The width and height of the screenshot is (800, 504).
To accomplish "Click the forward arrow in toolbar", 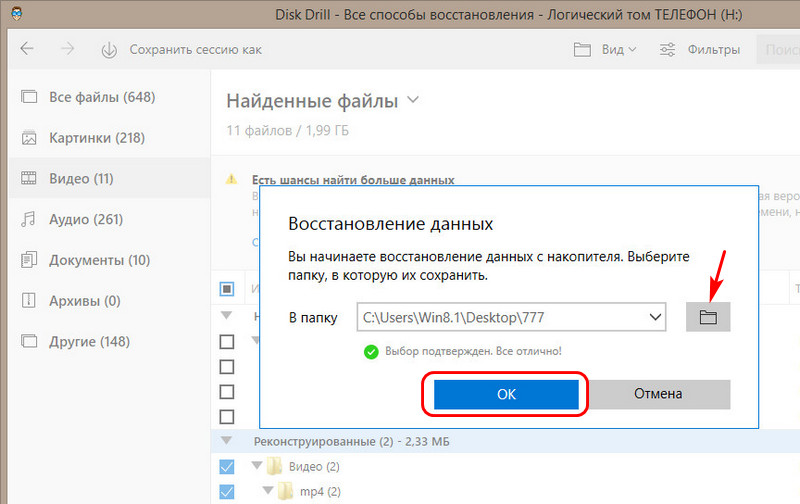I will [x=67, y=49].
